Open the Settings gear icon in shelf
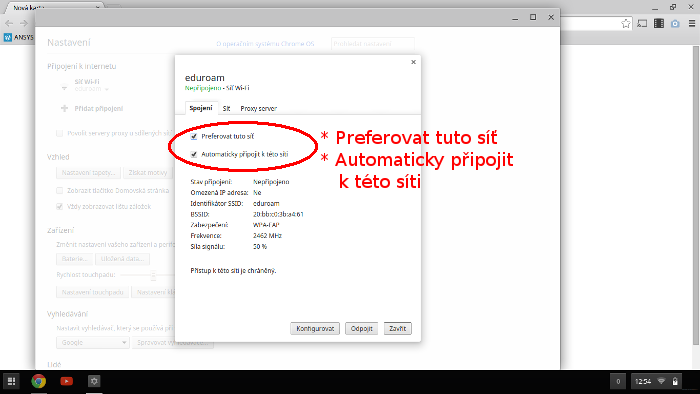Screen dimensions: 700x394 [x=94, y=381]
